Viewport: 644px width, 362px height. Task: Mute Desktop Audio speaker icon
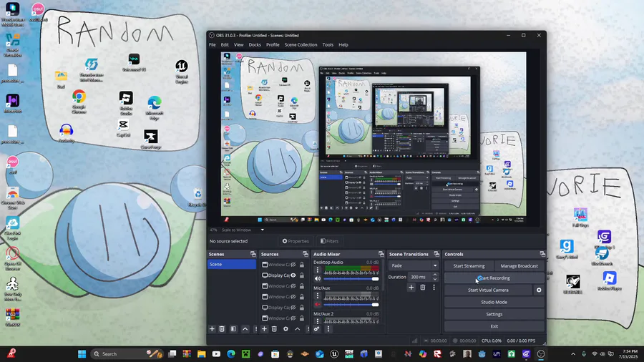[x=318, y=279]
